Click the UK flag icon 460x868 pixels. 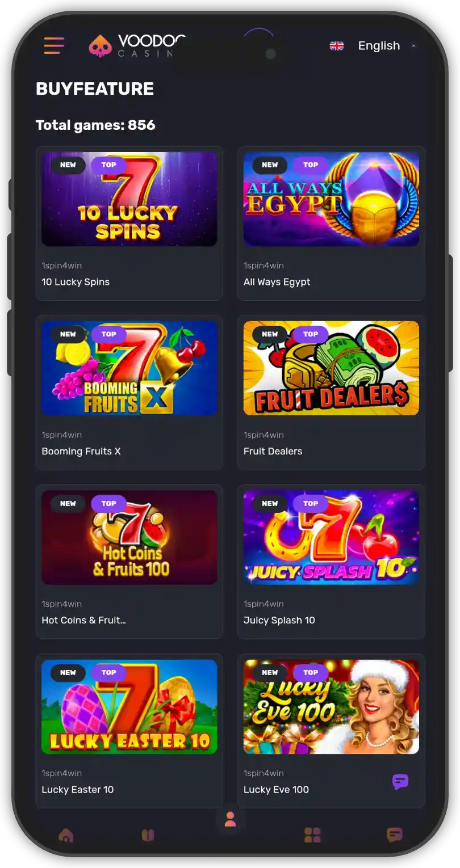tap(337, 46)
